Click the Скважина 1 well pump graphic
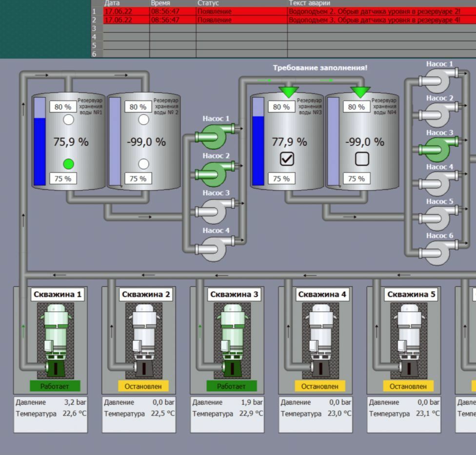Screen dimensions: 476x455 56,340
